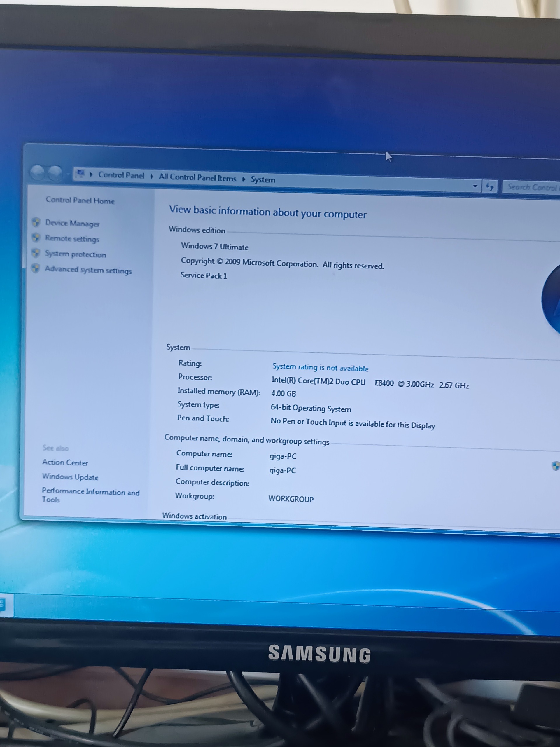This screenshot has width=560, height=747.
Task: Expand the arrow before Control Panel breadcrumb
Action: [x=91, y=174]
